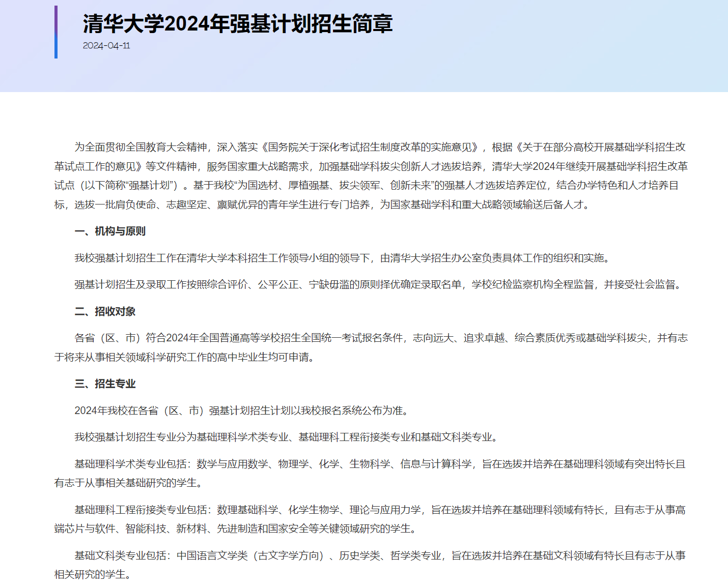Click the paragraph starting 为全面贯彻全国教育大会精神

[x=371, y=175]
